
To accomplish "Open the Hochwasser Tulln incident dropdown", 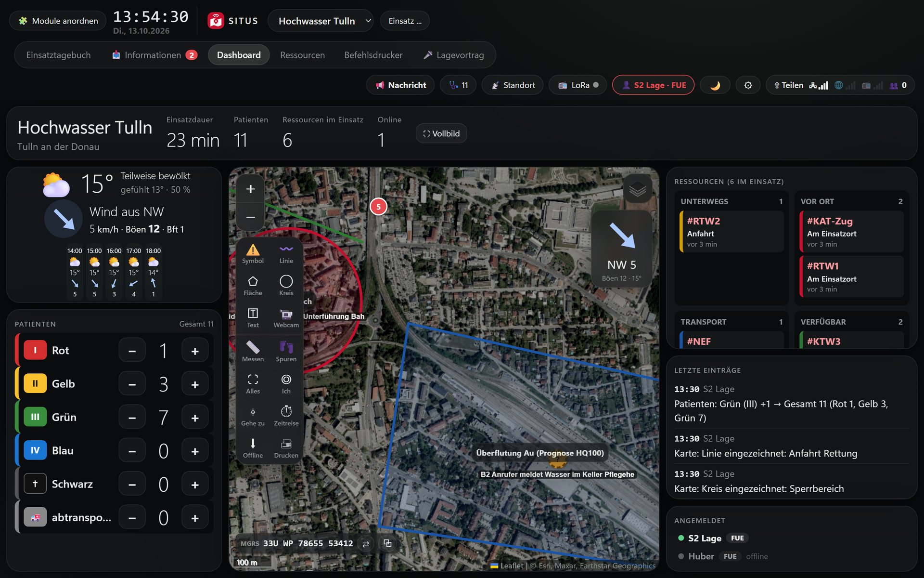I will click(x=321, y=21).
